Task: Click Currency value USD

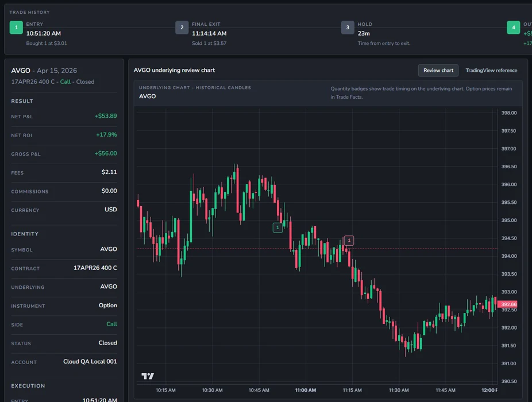Action: pos(111,209)
